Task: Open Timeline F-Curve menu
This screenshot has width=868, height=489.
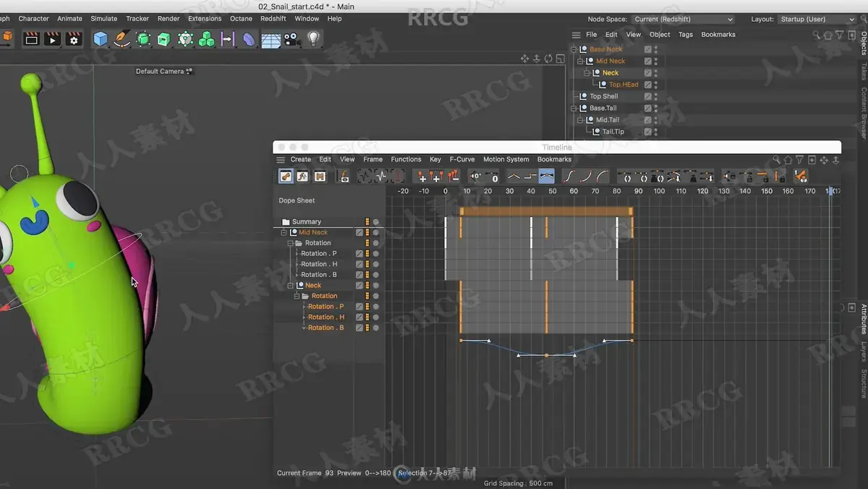Action: pos(462,159)
